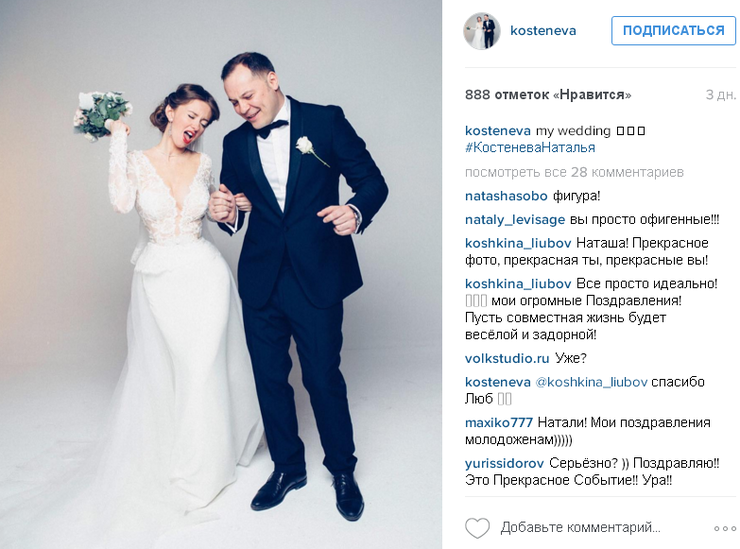Open the three-dots more options menu

pyautogui.click(x=725, y=528)
